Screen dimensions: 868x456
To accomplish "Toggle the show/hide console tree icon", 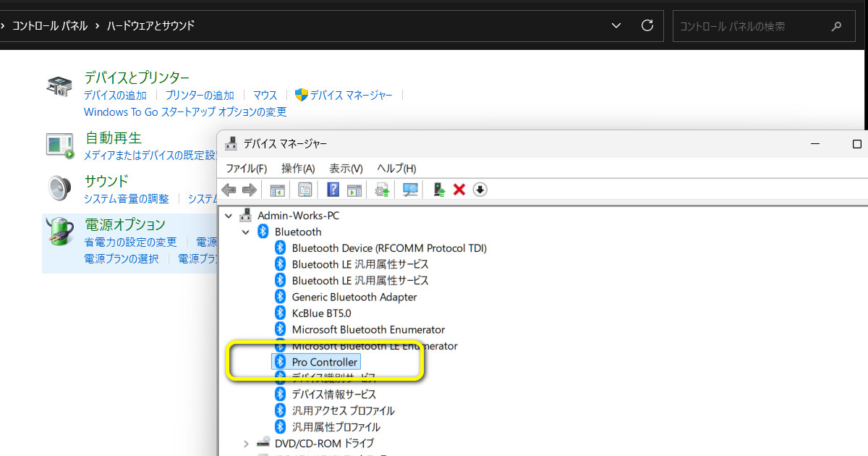I will tap(277, 190).
